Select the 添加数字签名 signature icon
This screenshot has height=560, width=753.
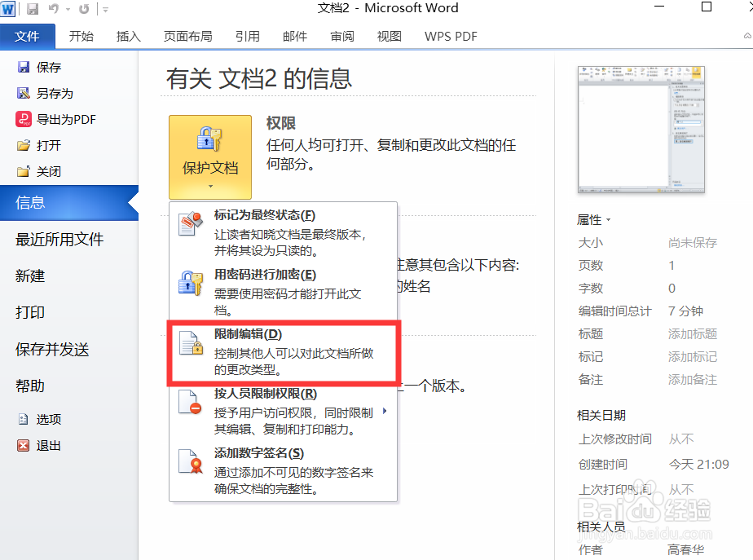(189, 461)
